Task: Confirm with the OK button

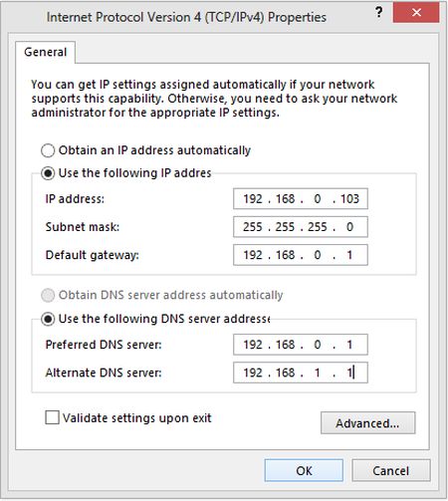Action: 304,470
